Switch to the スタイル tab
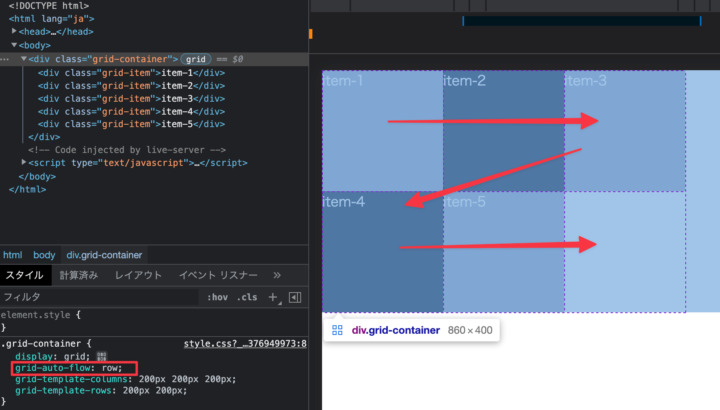 (x=25, y=275)
